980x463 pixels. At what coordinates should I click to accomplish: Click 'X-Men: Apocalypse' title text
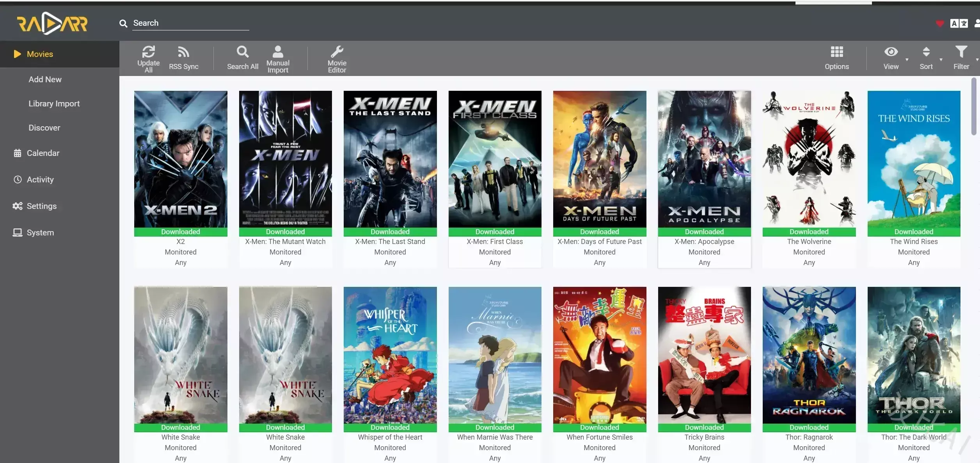point(705,242)
